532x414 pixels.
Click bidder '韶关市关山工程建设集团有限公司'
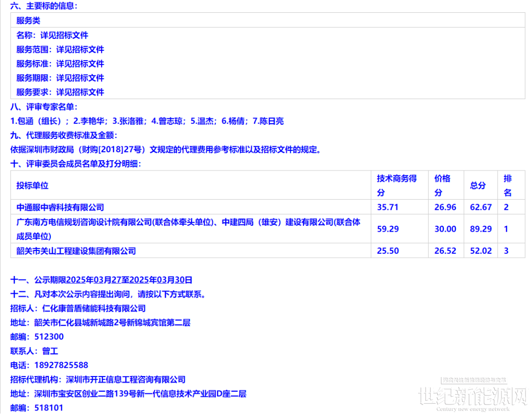[76, 251]
